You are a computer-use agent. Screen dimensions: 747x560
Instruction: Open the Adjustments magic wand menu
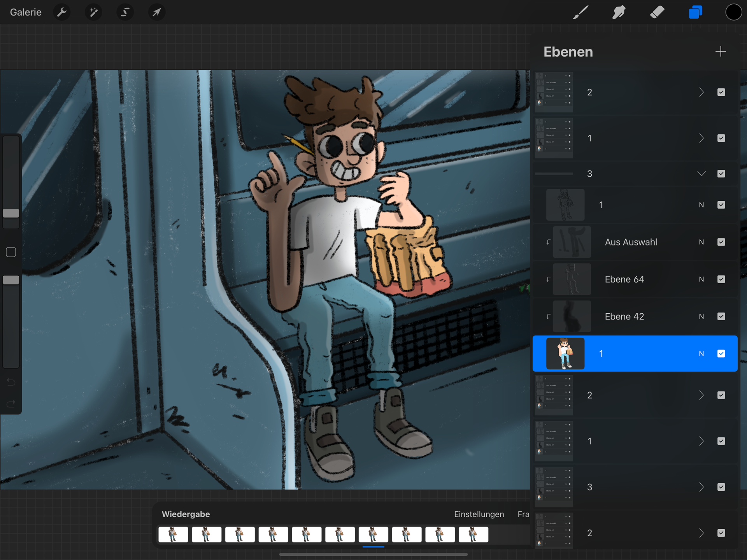(93, 12)
